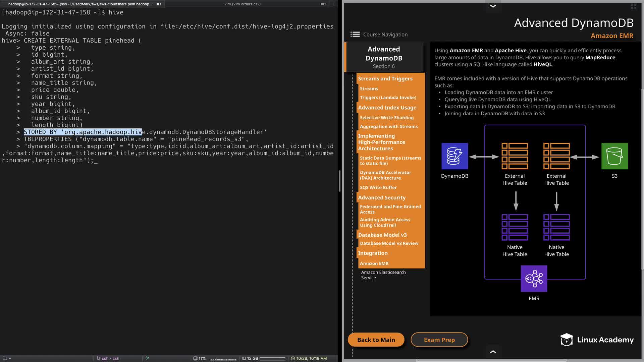The image size is (644, 362).
Task: Click the DynamoDB service icon
Action: click(454, 156)
